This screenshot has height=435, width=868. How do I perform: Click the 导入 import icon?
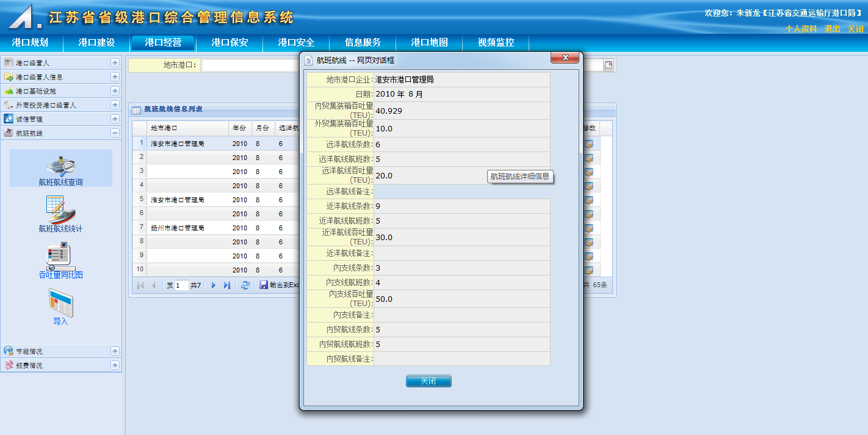point(60,304)
